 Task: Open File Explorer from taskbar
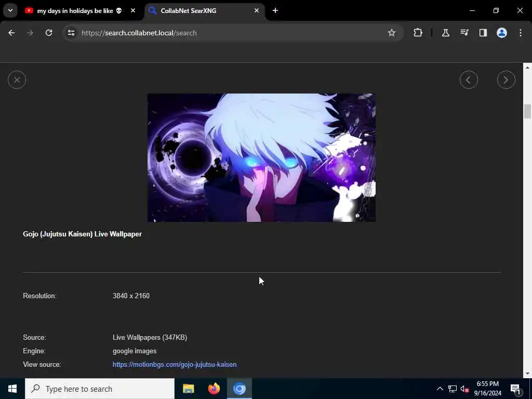[x=188, y=389]
